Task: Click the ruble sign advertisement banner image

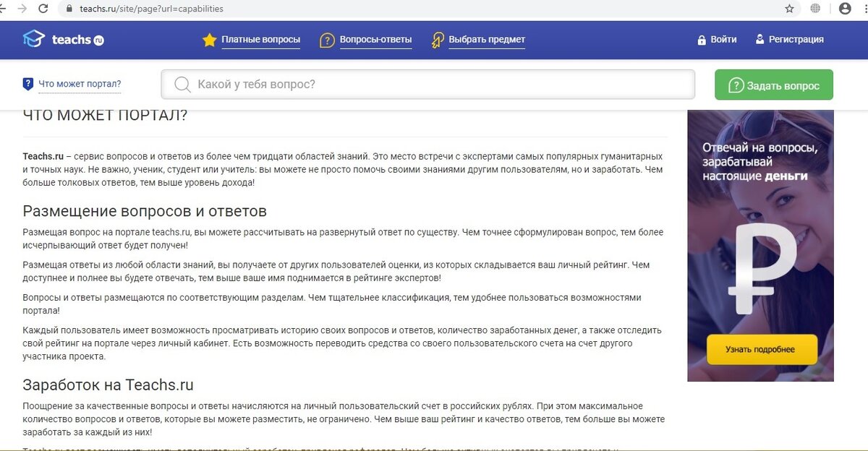Action: 760,246
